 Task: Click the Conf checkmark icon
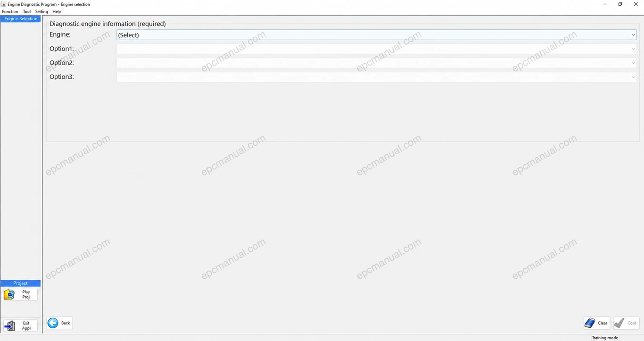(x=619, y=323)
